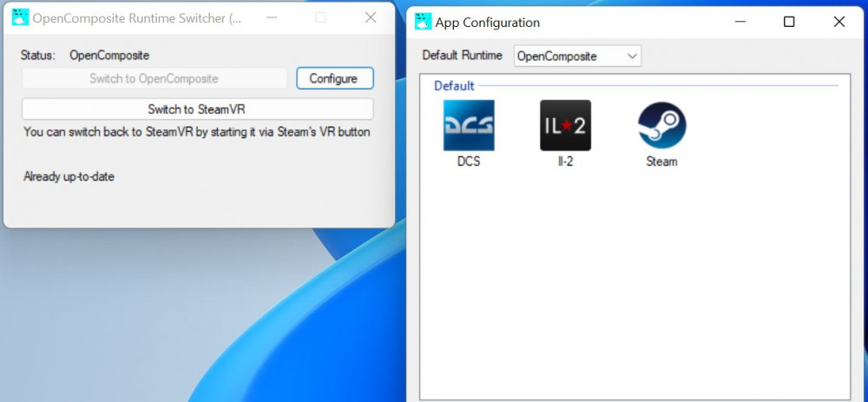Screen dimensions: 868x402
Task: Click the Configure button
Action: pos(335,78)
